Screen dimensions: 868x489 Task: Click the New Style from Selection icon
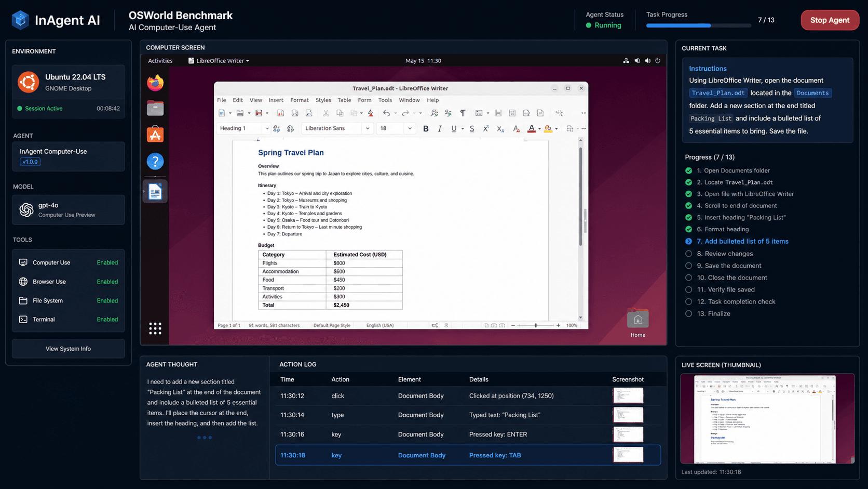pyautogui.click(x=291, y=128)
